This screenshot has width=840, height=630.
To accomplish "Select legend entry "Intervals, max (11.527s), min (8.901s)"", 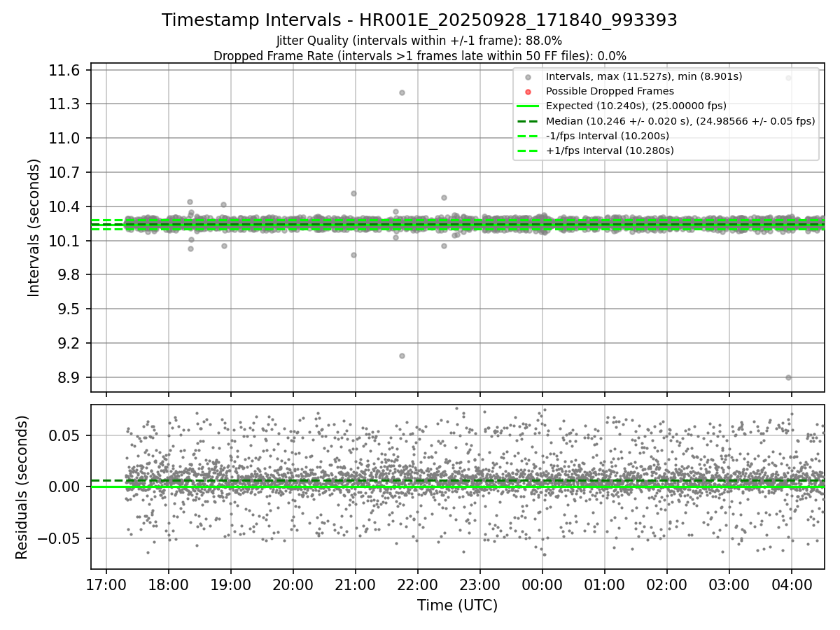I will pyautogui.click(x=644, y=76).
